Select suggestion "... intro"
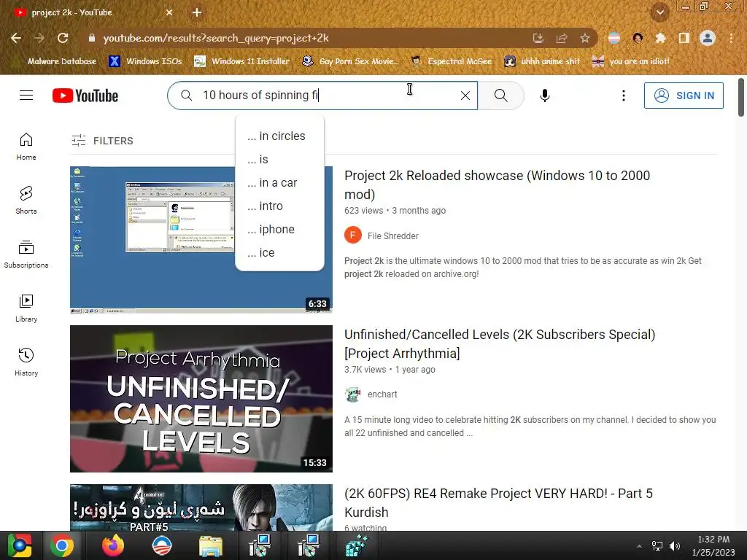Image resolution: width=747 pixels, height=560 pixels. point(279,206)
